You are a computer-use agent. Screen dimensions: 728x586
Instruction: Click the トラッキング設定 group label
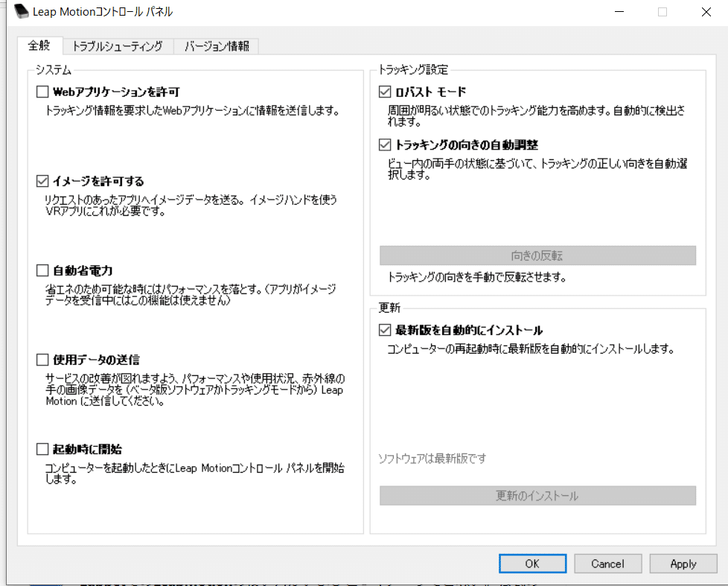[x=413, y=70]
